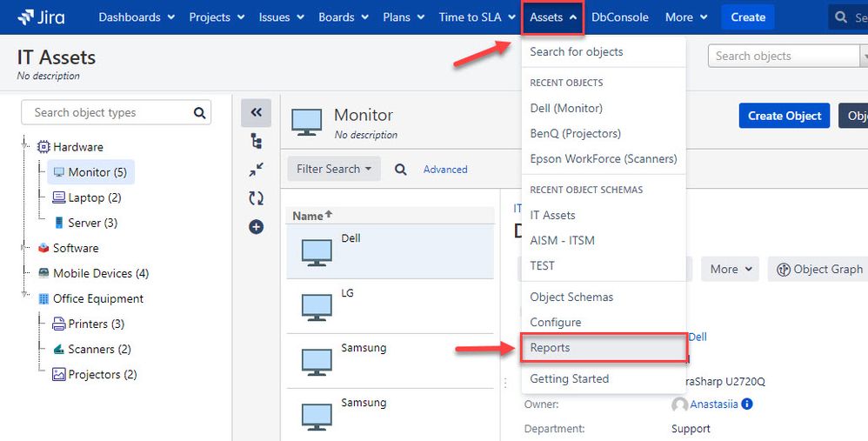Click the Anastasiia owner avatar icon
This screenshot has height=441, width=868.
679,404
